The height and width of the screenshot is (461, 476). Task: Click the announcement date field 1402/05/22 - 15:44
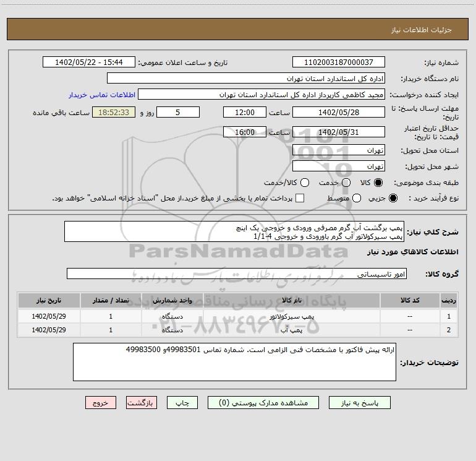pyautogui.click(x=89, y=62)
